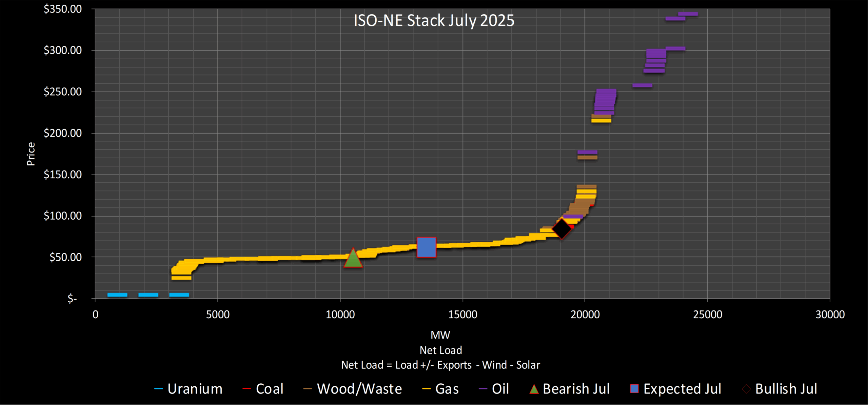Click the blue Expected Jul square marker

click(426, 247)
